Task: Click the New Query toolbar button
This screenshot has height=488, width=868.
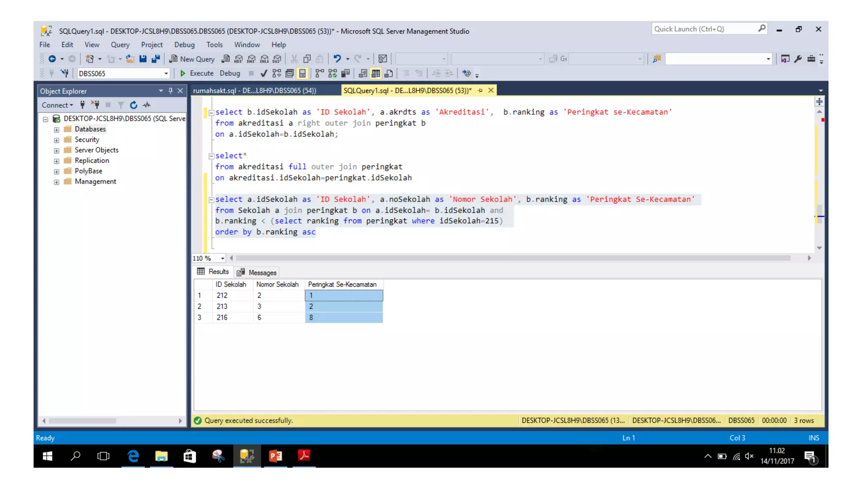Action: tap(192, 59)
